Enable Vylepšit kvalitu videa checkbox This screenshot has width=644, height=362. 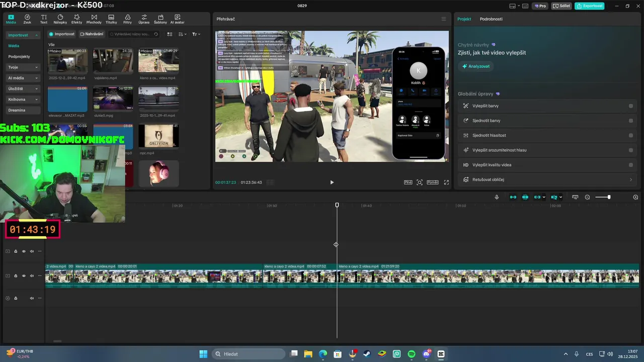pyautogui.click(x=631, y=165)
